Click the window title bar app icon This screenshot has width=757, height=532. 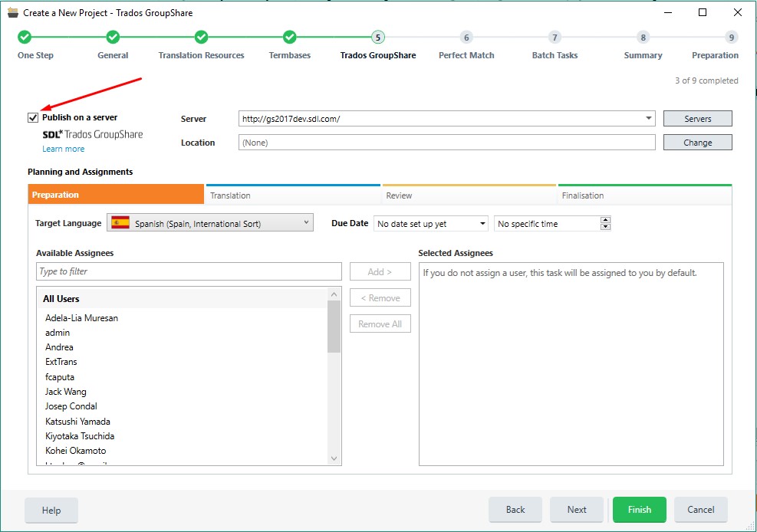click(x=13, y=12)
